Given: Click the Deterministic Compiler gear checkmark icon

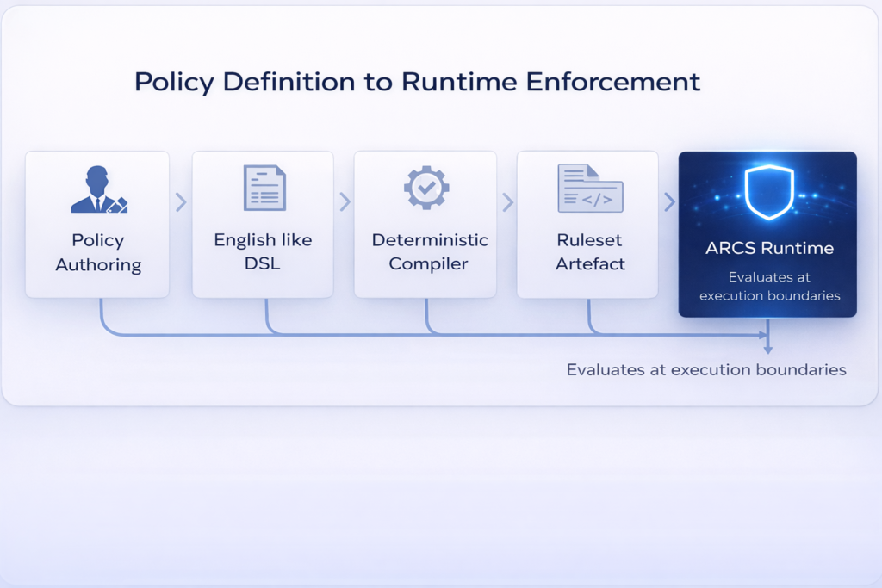Looking at the screenshot, I should tap(425, 188).
